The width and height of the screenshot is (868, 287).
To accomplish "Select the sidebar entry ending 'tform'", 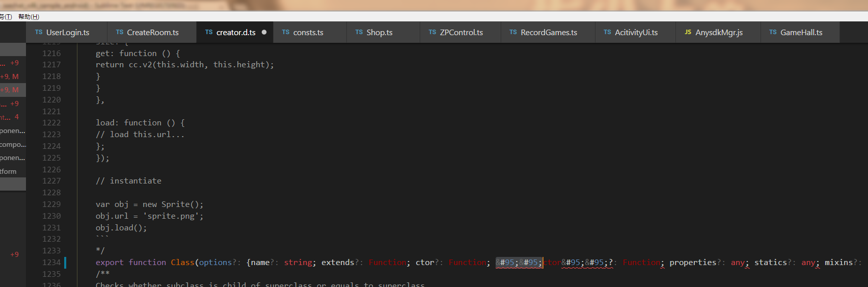I will coord(13,171).
